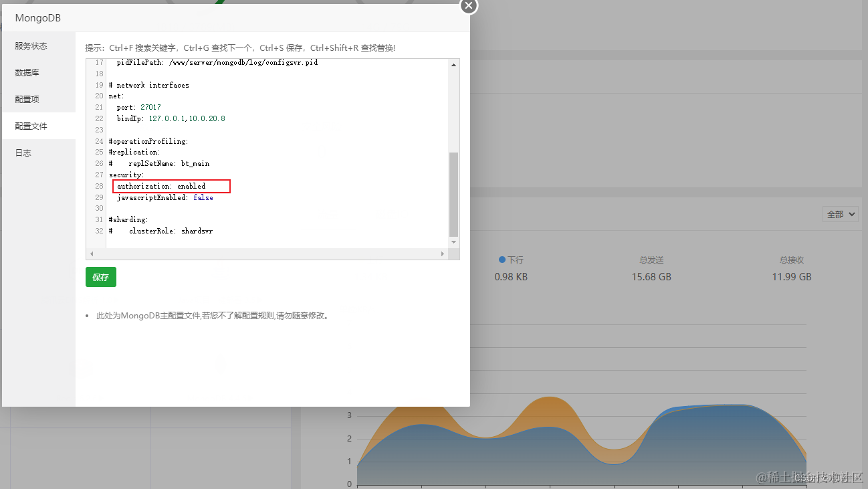The image size is (868, 489).
Task: Click line number 30 in the gutter
Action: coord(99,208)
